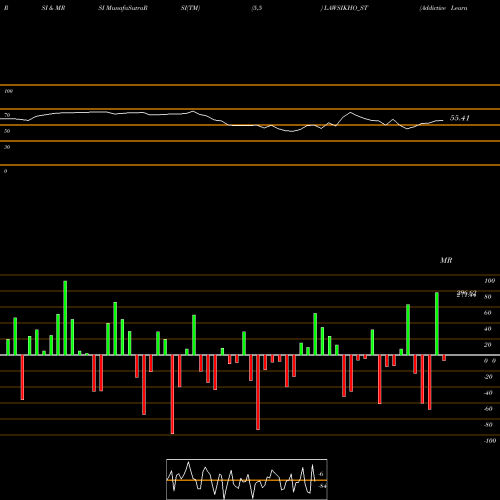Click the MR axis label 60

point(487,313)
